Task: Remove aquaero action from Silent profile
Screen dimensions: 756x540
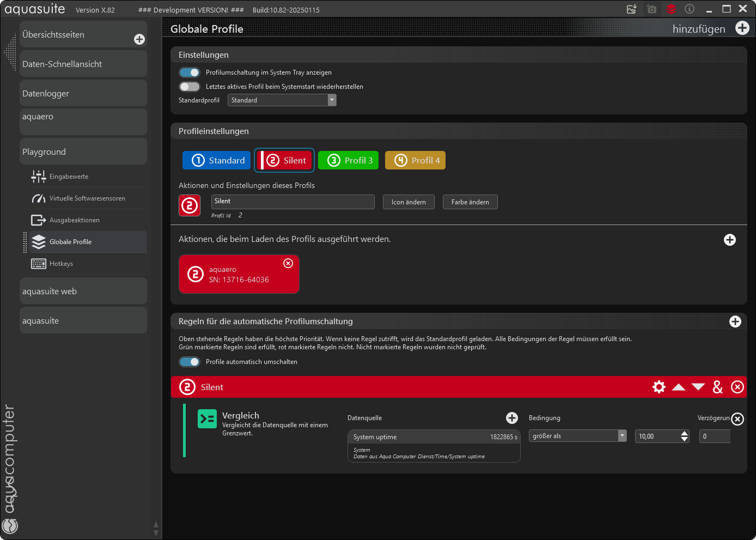Action: pos(288,263)
